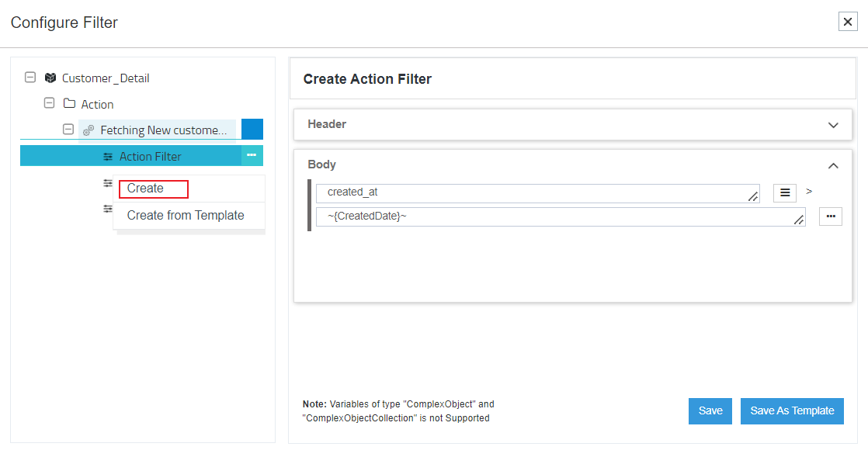
Task: Click the Customer_Detail cube icon
Action: pos(50,78)
